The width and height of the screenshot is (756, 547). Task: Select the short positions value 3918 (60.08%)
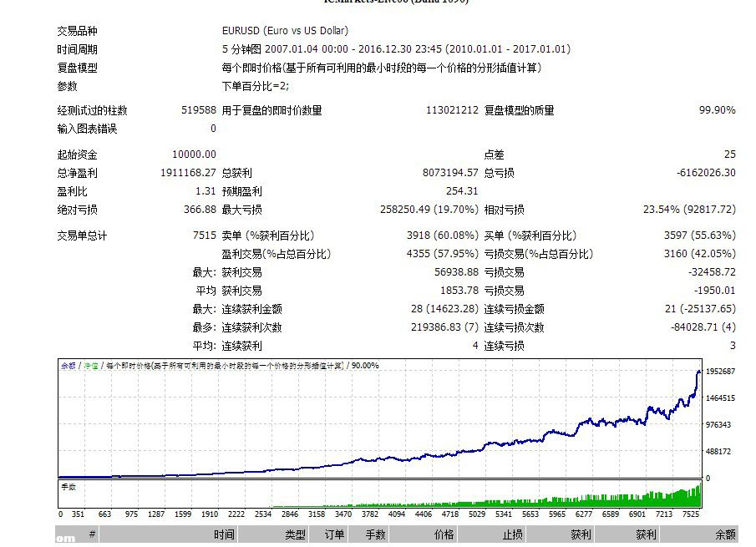point(442,236)
